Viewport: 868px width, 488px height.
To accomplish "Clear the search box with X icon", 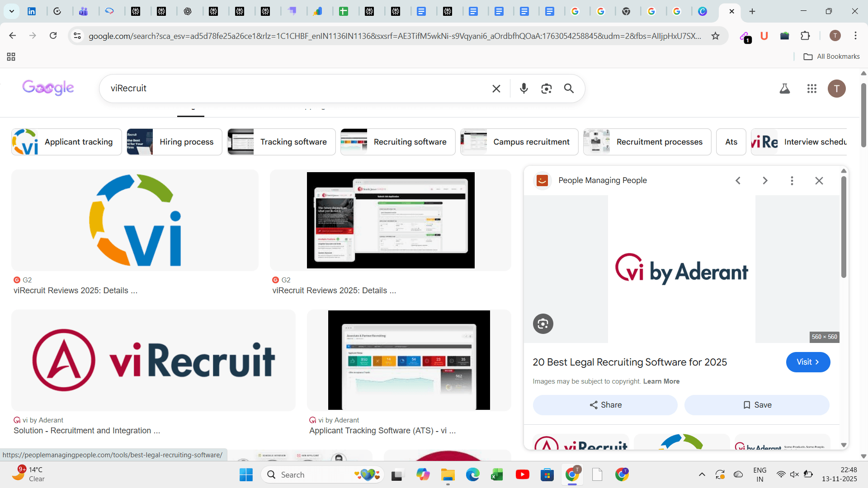I will pyautogui.click(x=496, y=89).
